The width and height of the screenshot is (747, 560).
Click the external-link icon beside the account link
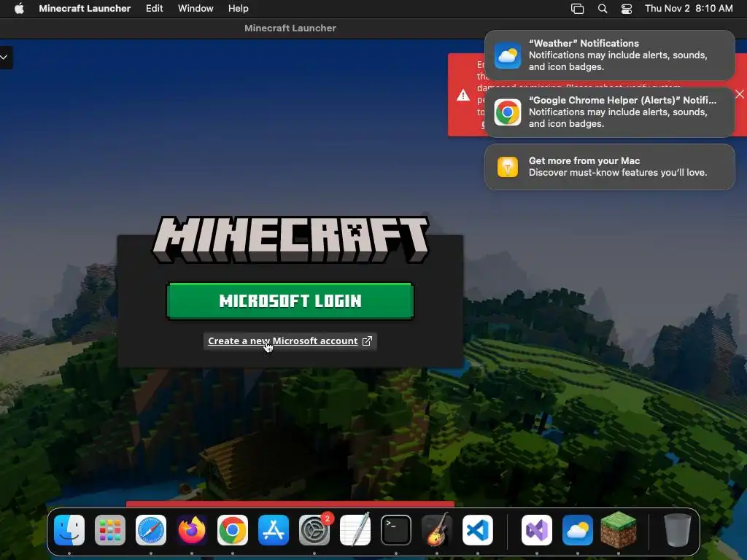(367, 341)
